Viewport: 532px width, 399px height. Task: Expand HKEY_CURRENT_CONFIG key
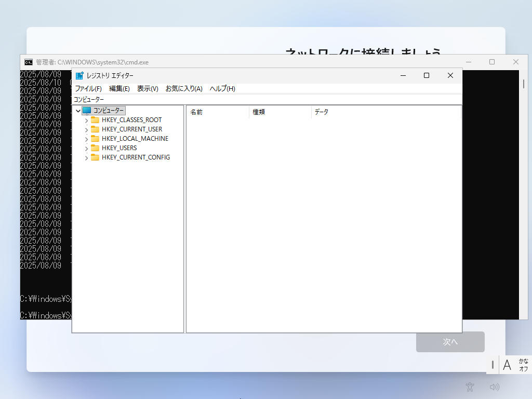pyautogui.click(x=87, y=157)
